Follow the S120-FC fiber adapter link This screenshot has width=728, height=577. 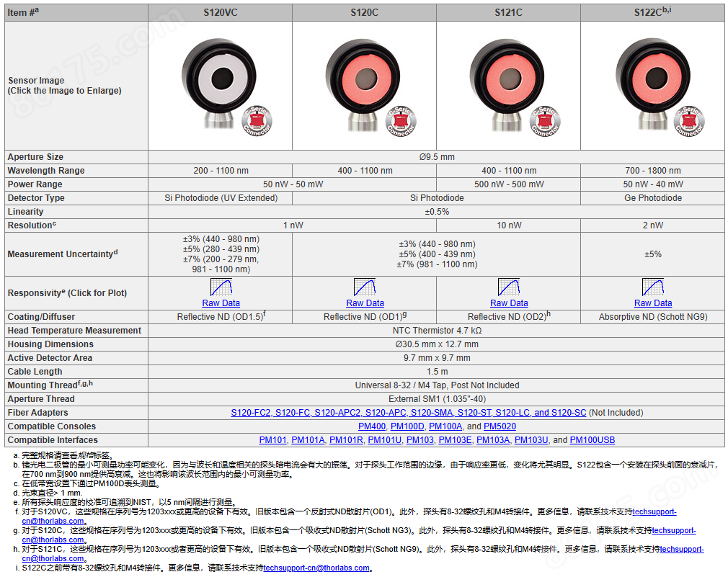[293, 413]
